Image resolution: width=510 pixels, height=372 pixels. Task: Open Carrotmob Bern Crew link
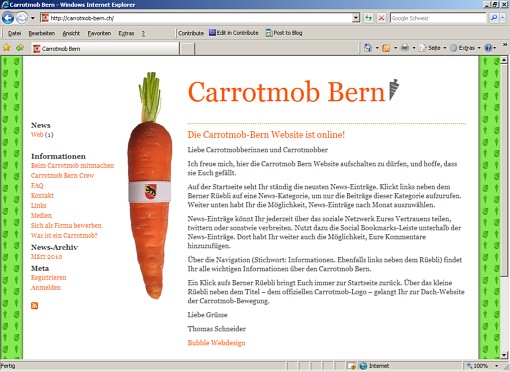click(62, 175)
